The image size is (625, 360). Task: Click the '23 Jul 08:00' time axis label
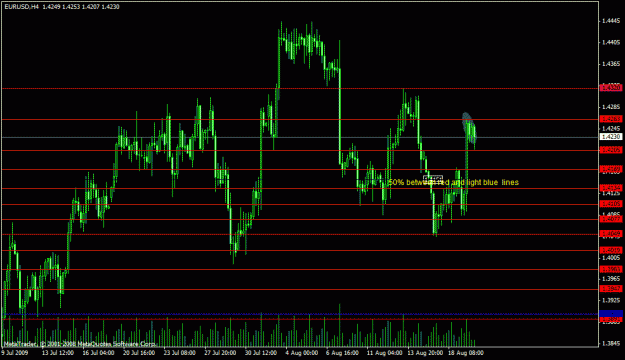(x=179, y=353)
